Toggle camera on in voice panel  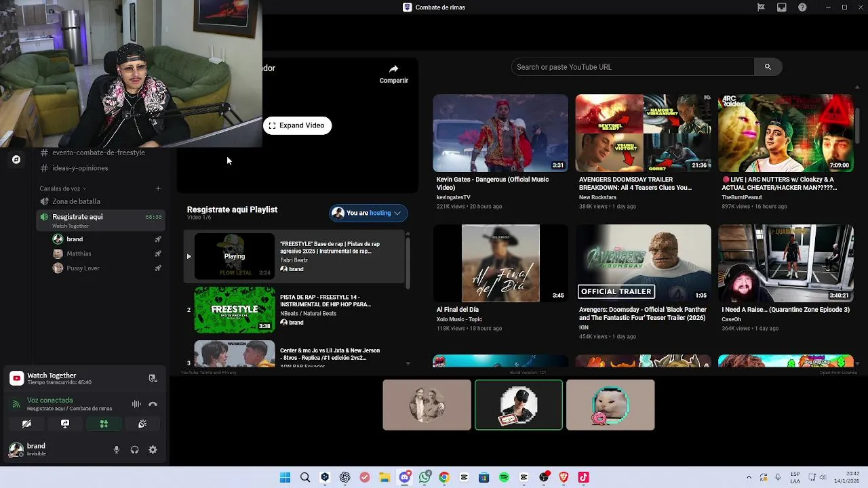(26, 424)
